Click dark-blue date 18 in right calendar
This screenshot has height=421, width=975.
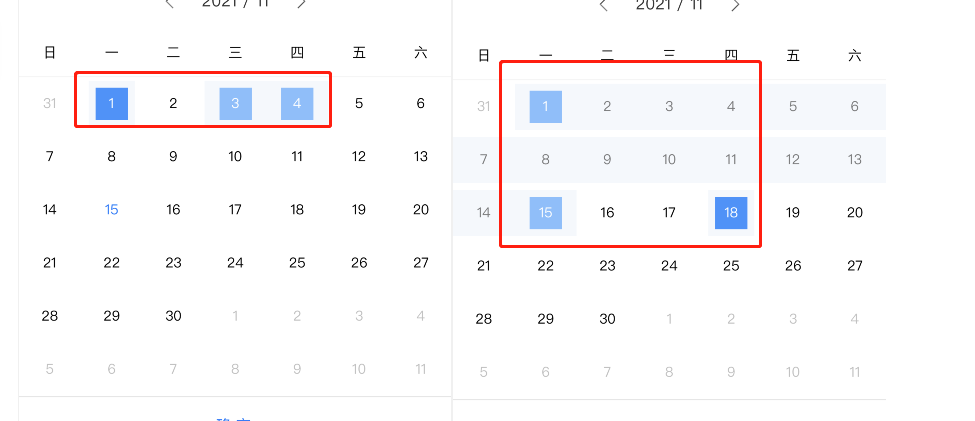[x=731, y=212]
